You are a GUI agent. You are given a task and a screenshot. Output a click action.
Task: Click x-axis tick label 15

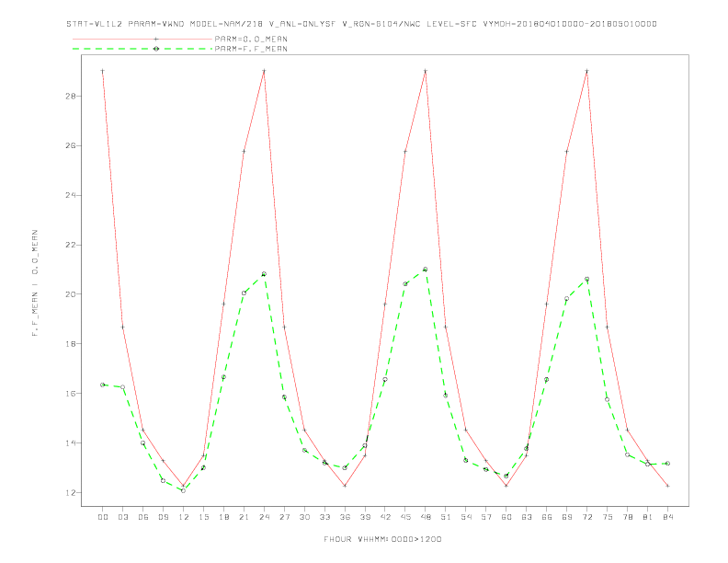pos(203,517)
